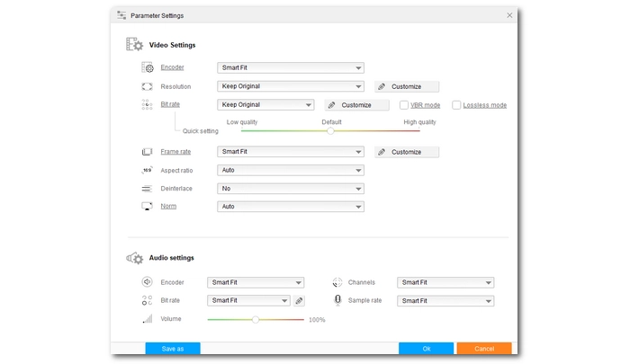Click the Deinterlace lines icon
The height and width of the screenshot is (364, 630).
point(147,189)
